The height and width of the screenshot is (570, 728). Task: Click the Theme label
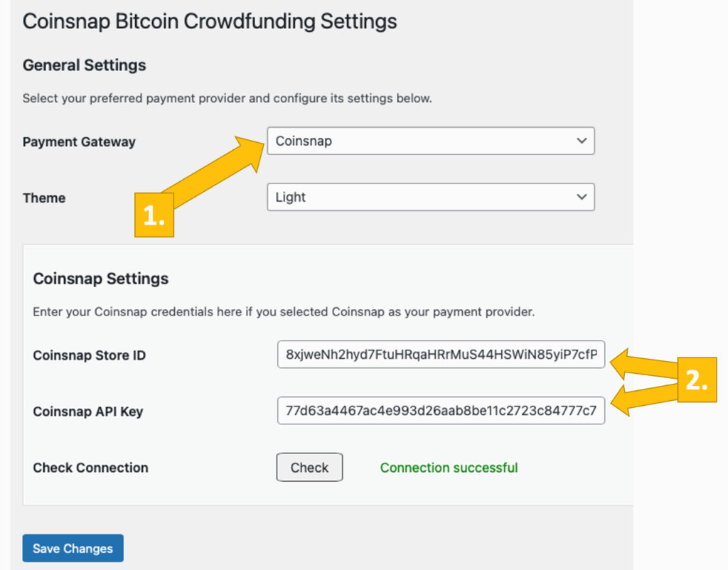pos(44,198)
